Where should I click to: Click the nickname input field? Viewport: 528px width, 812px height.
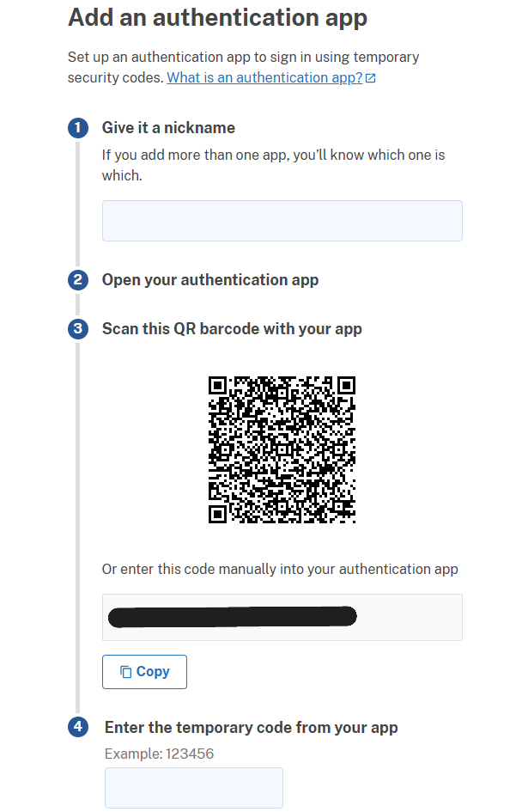click(282, 221)
